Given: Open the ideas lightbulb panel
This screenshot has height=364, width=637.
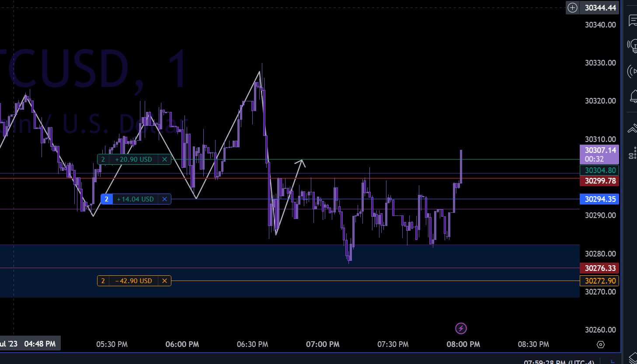Looking at the screenshot, I should 633,45.
